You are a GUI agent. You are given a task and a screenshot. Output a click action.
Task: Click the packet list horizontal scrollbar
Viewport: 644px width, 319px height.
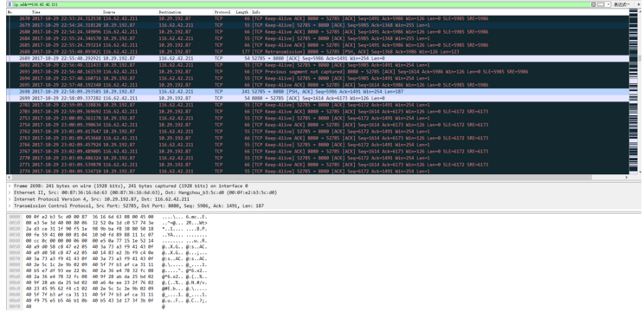pos(318,177)
